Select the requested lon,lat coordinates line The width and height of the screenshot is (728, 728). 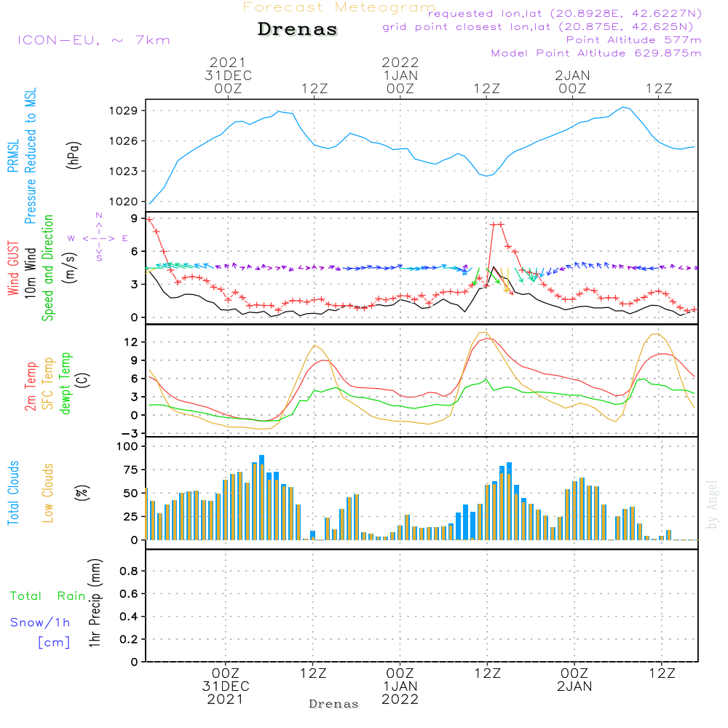click(x=565, y=14)
